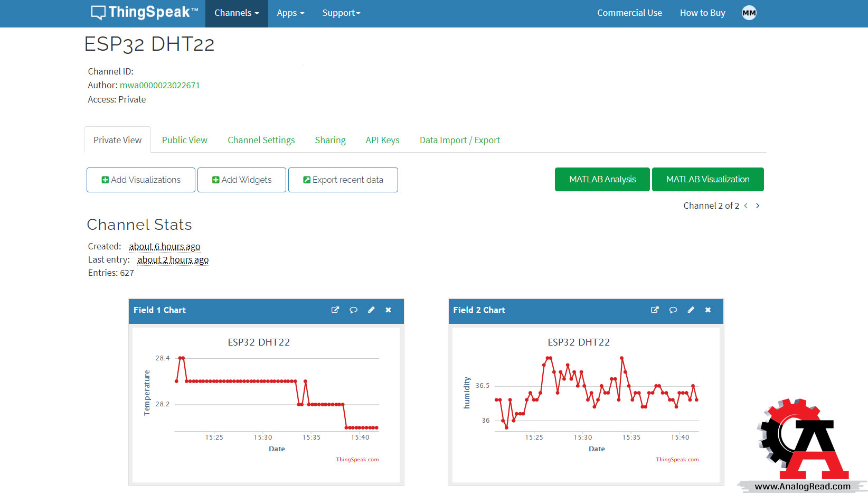The width and height of the screenshot is (868, 493).
Task: Expand the Channels dropdown menu
Action: point(237,13)
